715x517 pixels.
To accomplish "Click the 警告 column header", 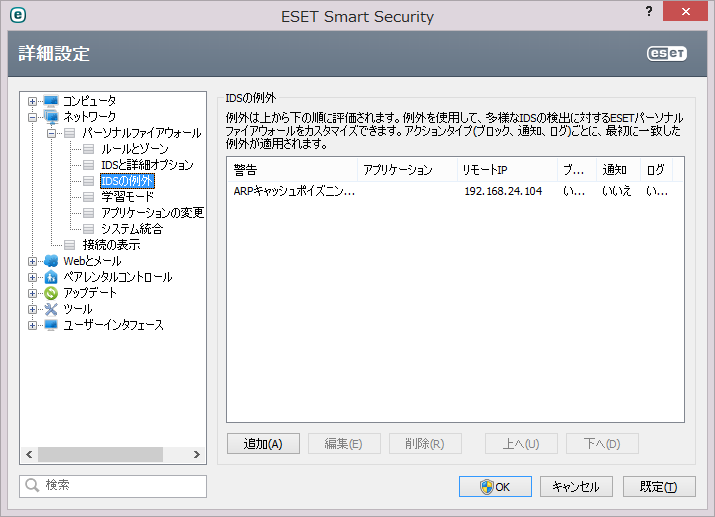I will coord(292,170).
